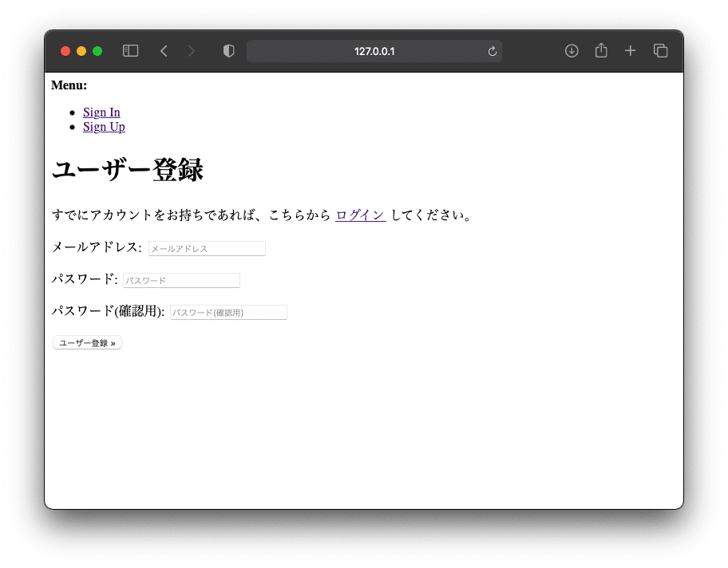Click the メールアドレス: field label

97,247
